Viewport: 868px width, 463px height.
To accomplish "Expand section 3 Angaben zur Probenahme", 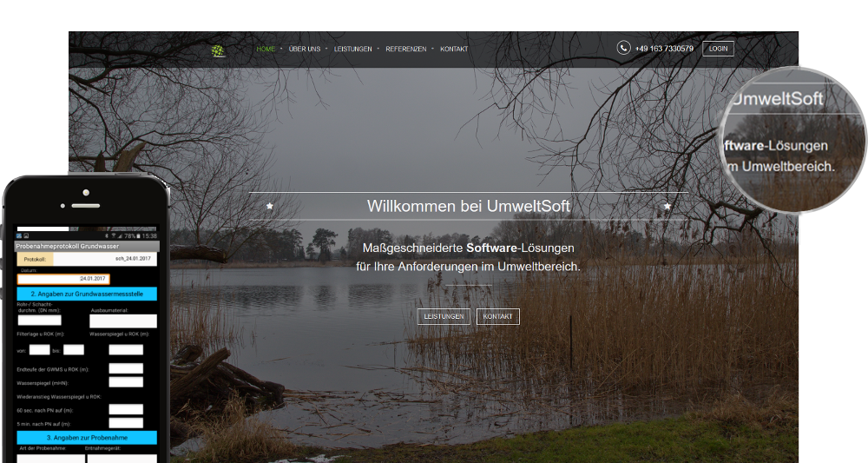I will [x=87, y=437].
